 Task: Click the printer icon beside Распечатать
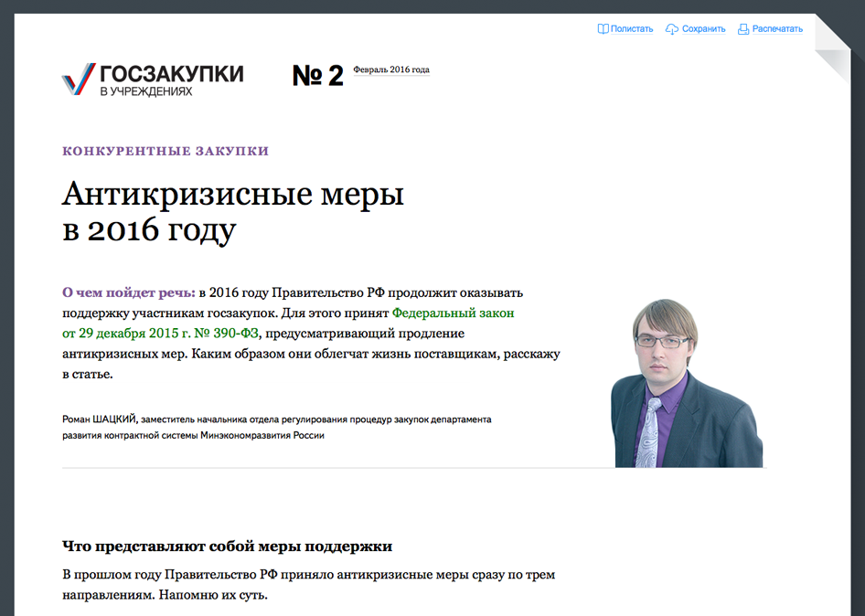click(x=743, y=29)
